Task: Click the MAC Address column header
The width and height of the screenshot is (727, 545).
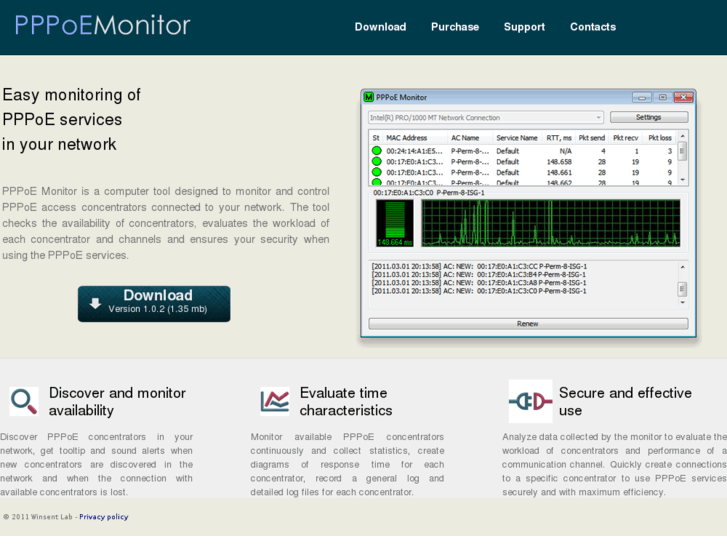Action: tap(407, 138)
